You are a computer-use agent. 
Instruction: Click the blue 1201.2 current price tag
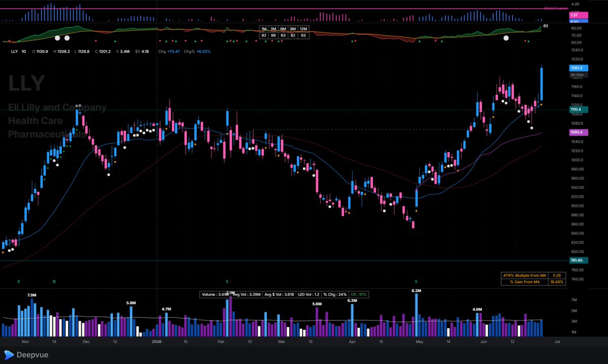(578, 68)
